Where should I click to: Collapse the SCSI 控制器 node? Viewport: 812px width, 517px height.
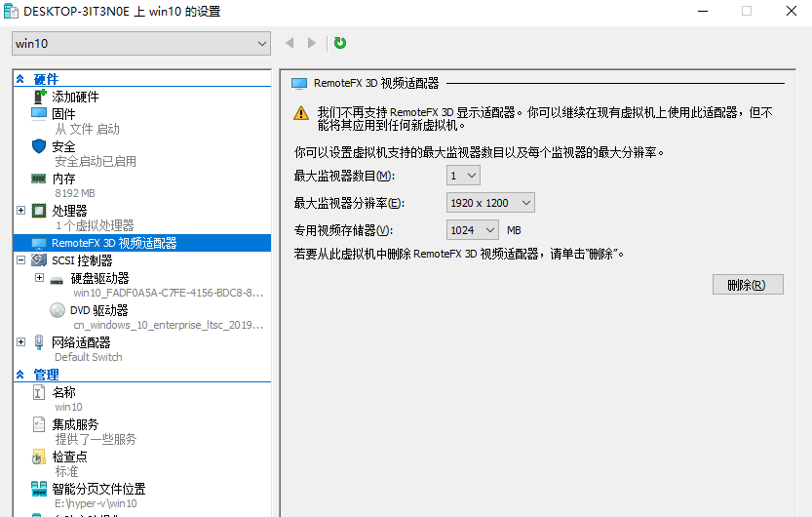[21, 260]
